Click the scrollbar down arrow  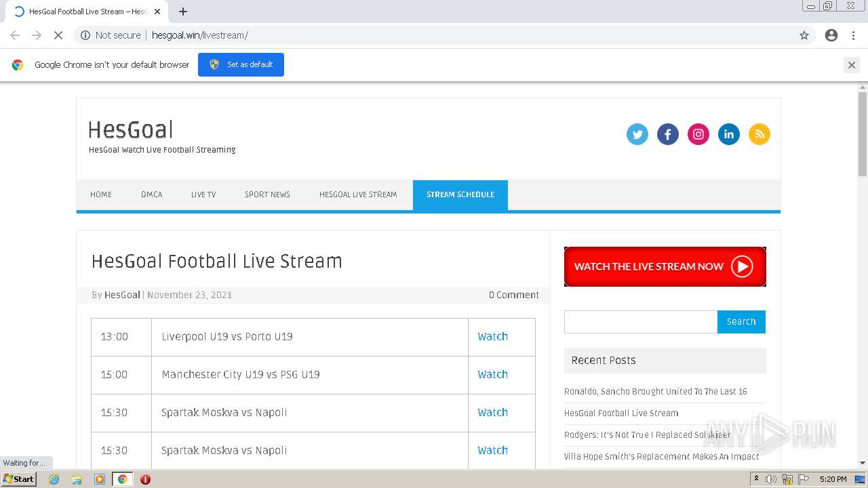[863, 463]
